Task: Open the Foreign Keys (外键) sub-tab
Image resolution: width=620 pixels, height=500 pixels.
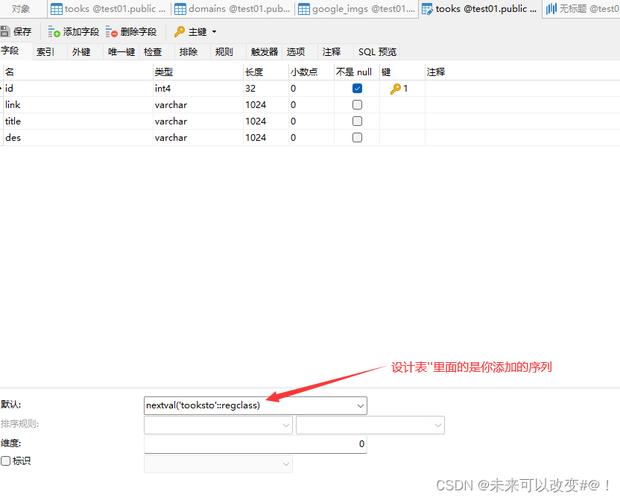Action: 81,52
